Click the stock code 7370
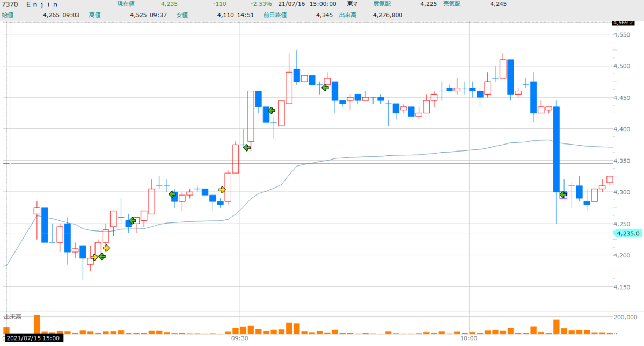644x346 pixels. (x=10, y=4)
